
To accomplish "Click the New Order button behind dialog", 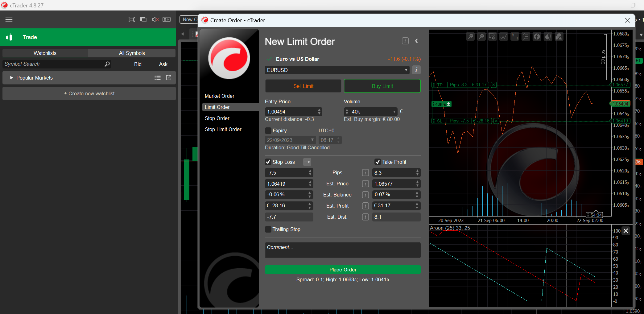I will tap(189, 19).
